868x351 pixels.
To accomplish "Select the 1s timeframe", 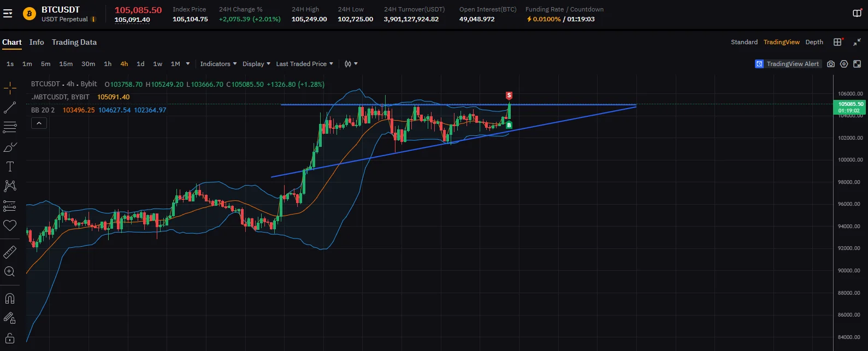I will click(10, 64).
